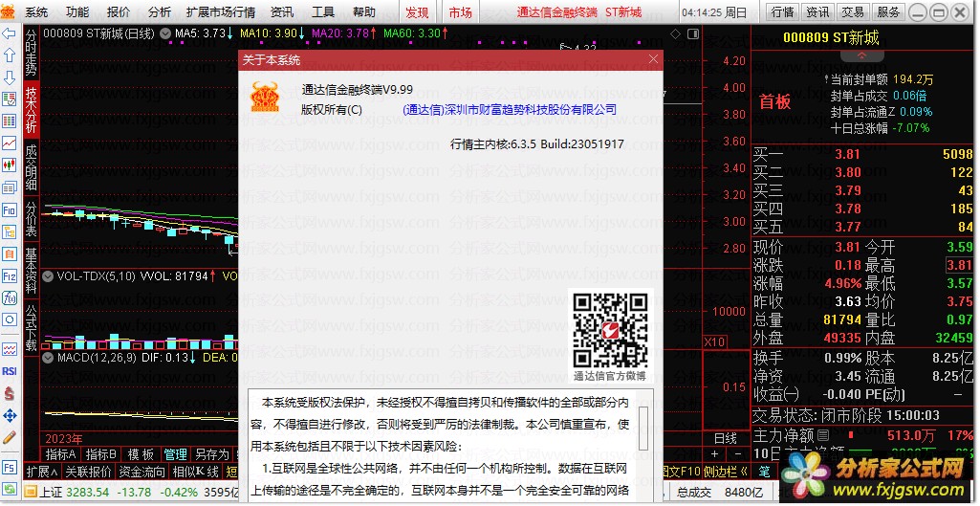Viewport: 980px width, 506px height.
Task: Click the plus zoom button under 日线
Action: (714, 454)
